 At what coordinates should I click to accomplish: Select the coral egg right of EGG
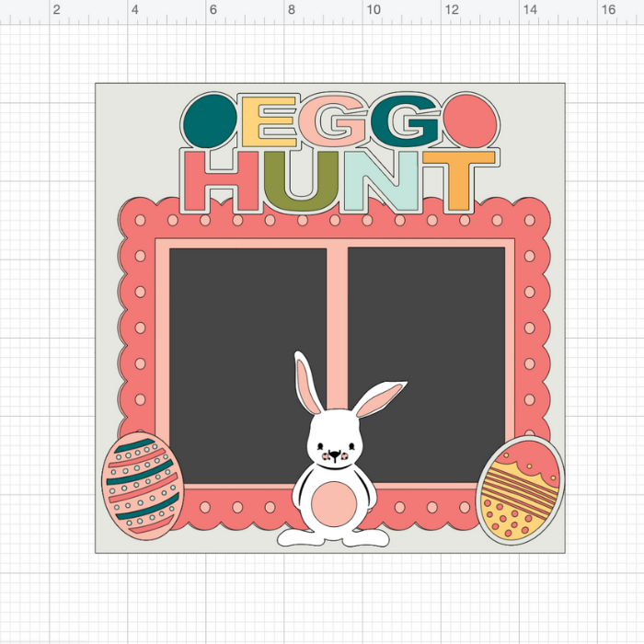click(470, 121)
